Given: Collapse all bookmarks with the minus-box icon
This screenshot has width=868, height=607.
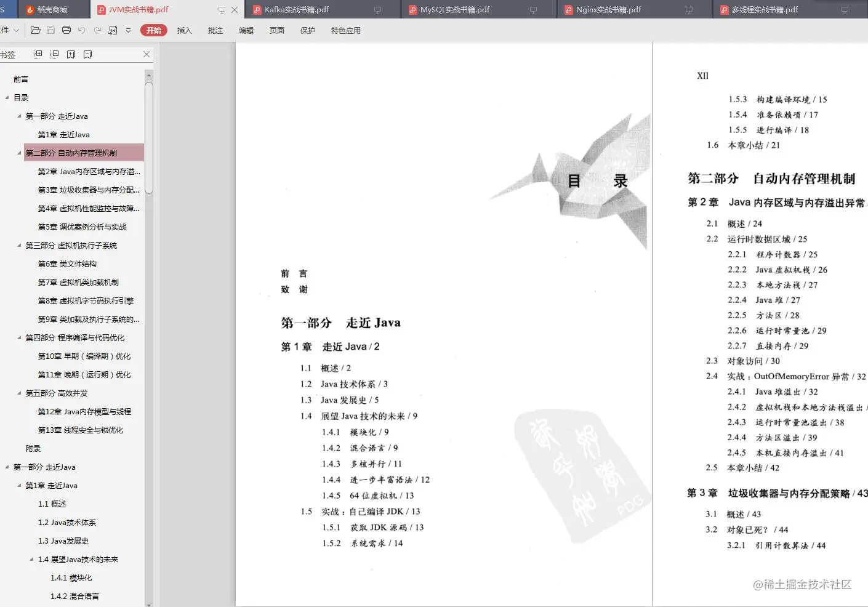Looking at the screenshot, I should [54, 54].
